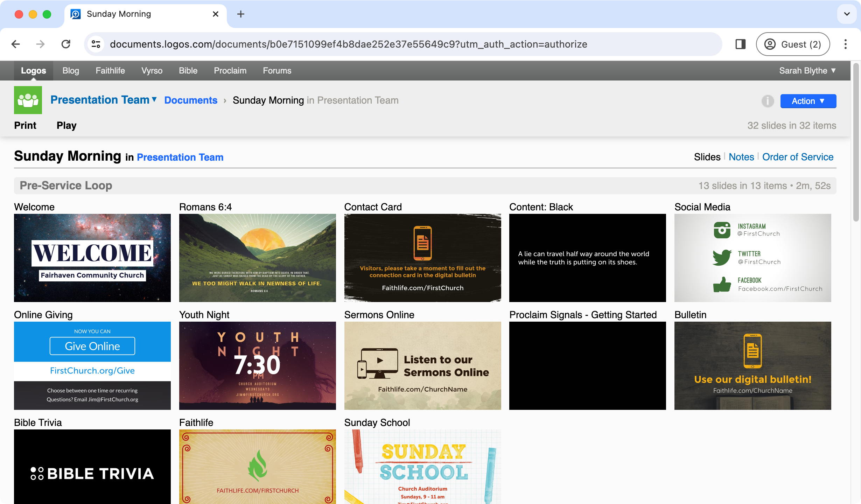861x504 pixels.
Task: Click the page vertical scrollbar
Action: (x=856, y=142)
